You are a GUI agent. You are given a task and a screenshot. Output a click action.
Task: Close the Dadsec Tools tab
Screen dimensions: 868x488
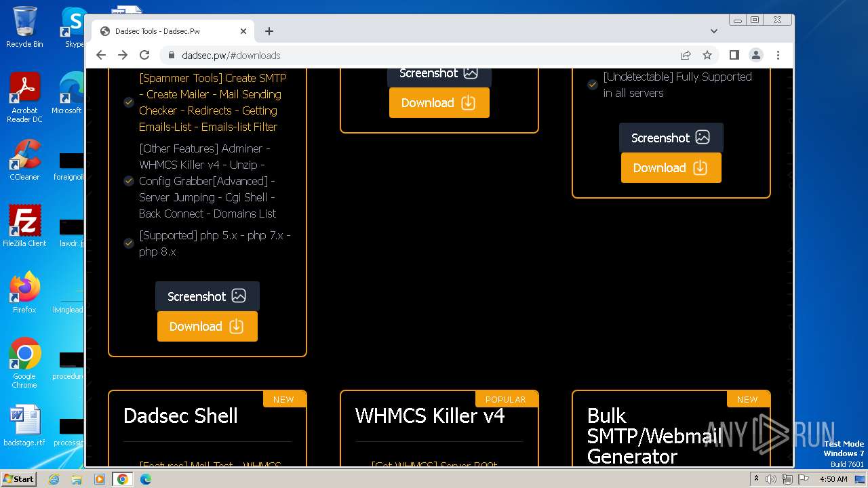pos(243,31)
